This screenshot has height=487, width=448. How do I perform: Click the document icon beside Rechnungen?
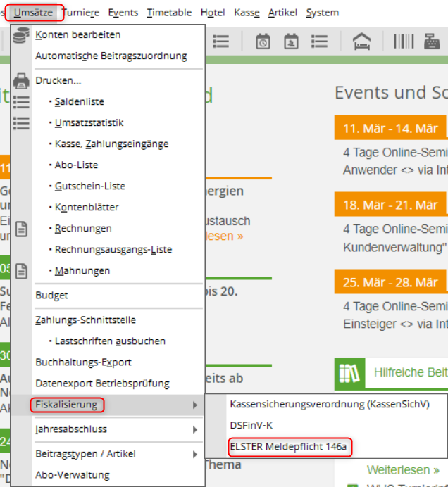pyautogui.click(x=21, y=229)
